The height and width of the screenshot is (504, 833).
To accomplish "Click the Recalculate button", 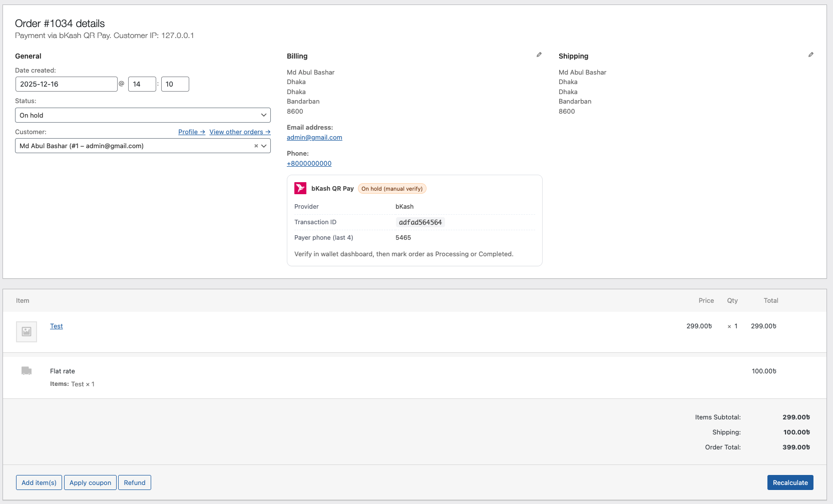I will coord(790,482).
